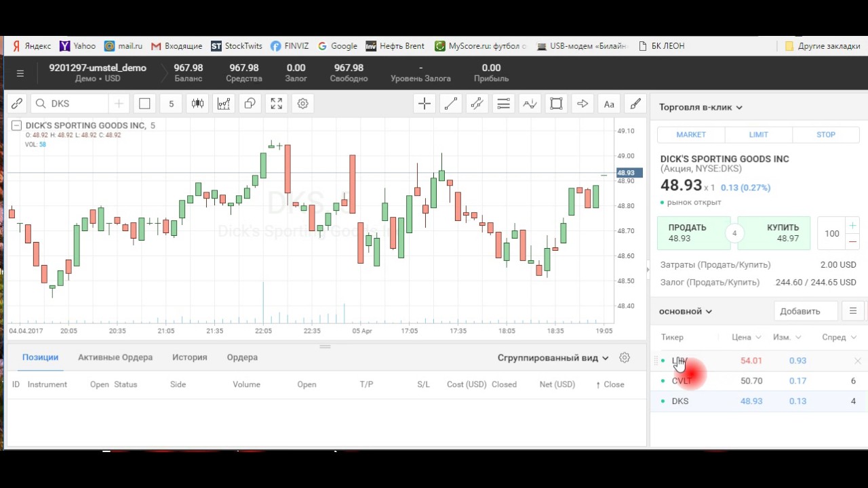868x488 pixels.
Task: Select the MARKET order type
Action: (691, 134)
